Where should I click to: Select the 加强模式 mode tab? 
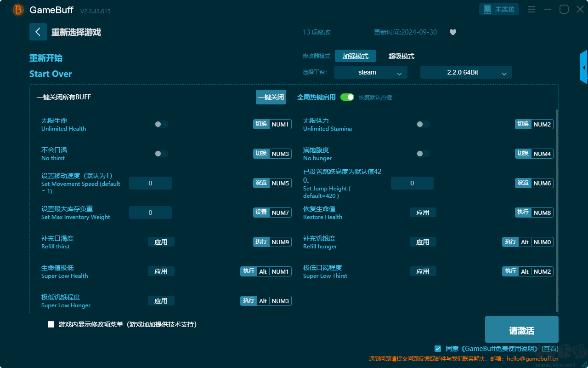click(356, 56)
